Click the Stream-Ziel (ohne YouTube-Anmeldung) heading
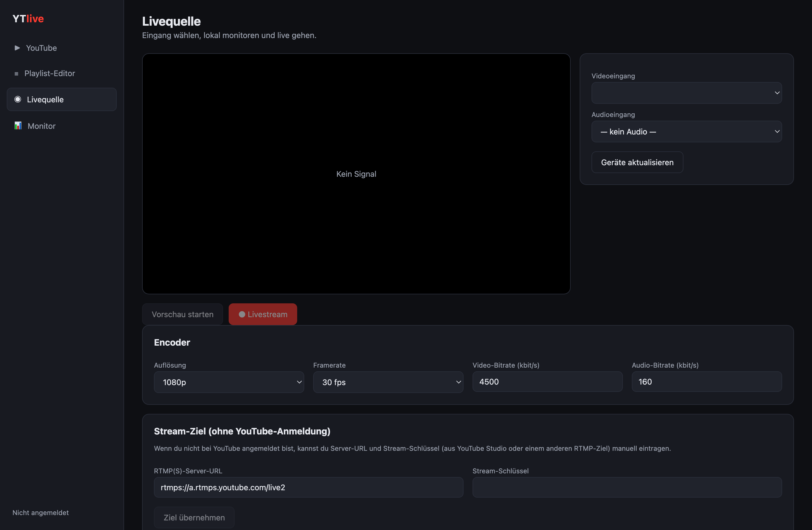The height and width of the screenshot is (530, 812). [x=242, y=431]
